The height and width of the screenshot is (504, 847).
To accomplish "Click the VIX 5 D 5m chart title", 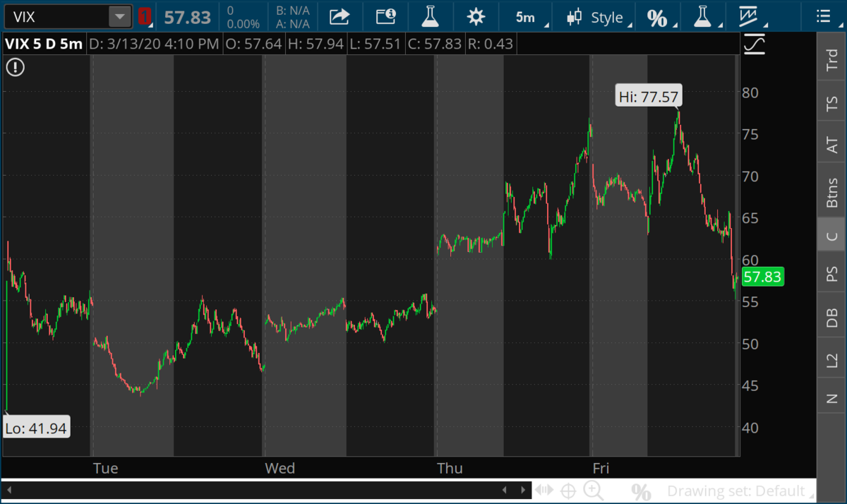I will coord(44,44).
